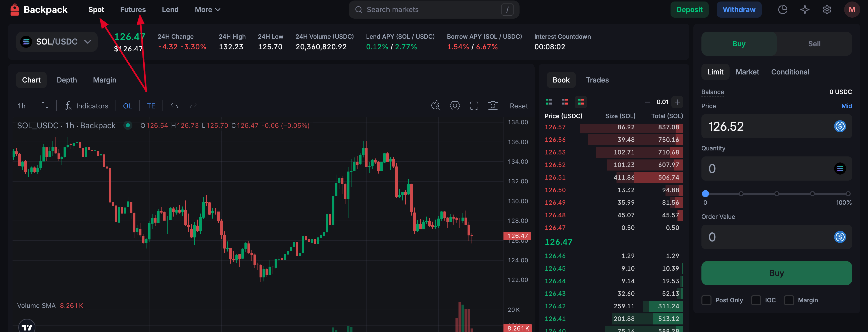Switch to the Depth tab

click(x=67, y=80)
